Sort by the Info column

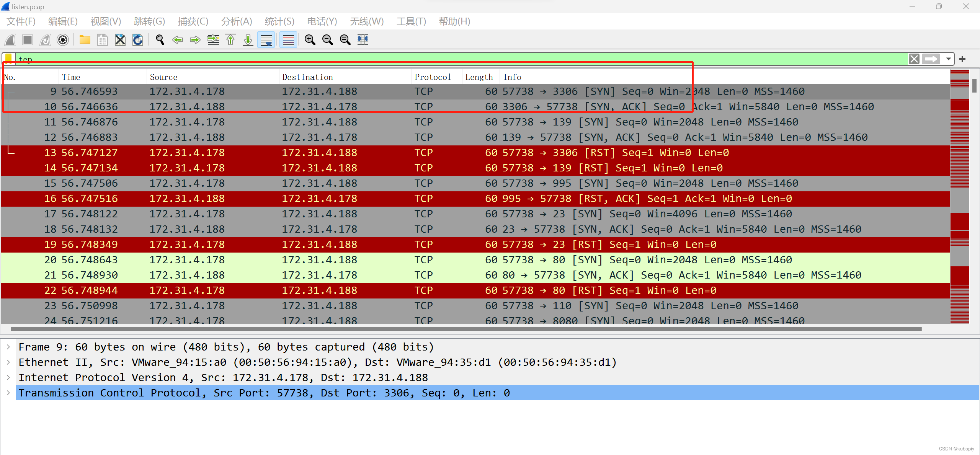click(x=725, y=77)
